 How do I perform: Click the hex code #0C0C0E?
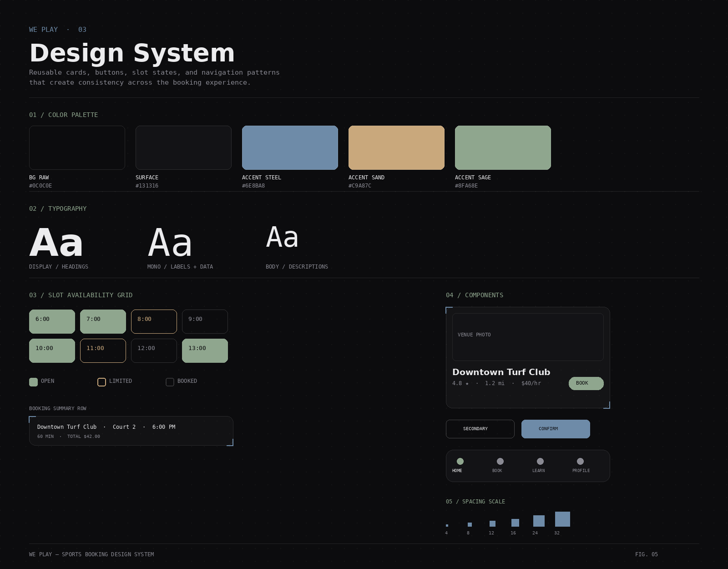pos(40,186)
